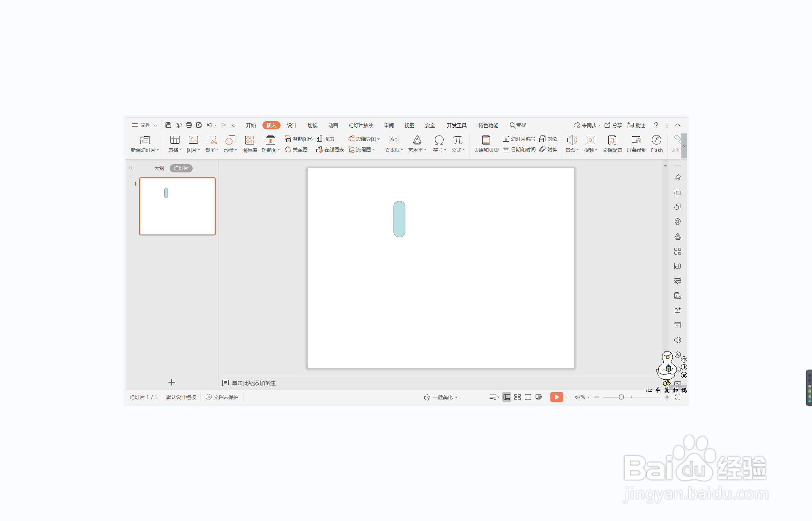Toggle normal view button in status bar
The image size is (812, 521).
[x=507, y=397]
